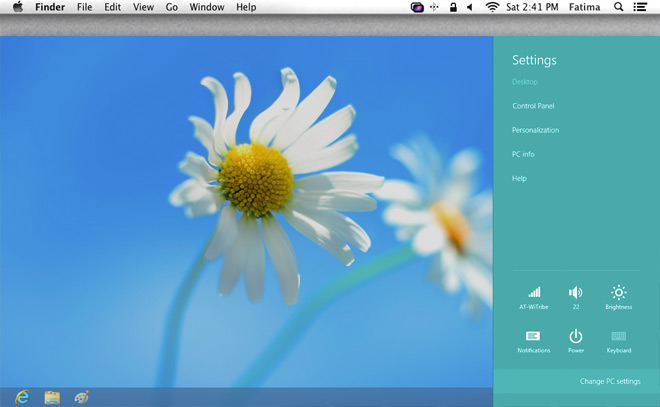This screenshot has width=660, height=407.
Task: Open the Wi-Fi status menu in menu bar
Action: (x=492, y=7)
